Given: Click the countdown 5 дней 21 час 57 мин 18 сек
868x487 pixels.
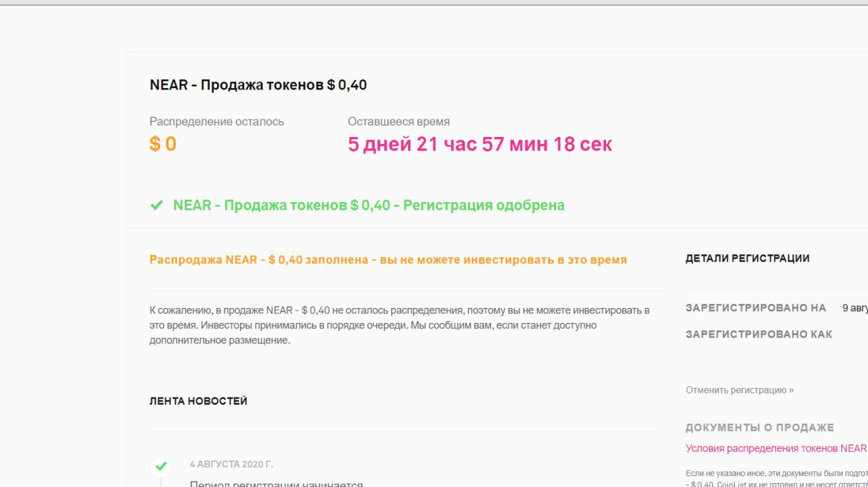Looking at the screenshot, I should pyautogui.click(x=480, y=144).
